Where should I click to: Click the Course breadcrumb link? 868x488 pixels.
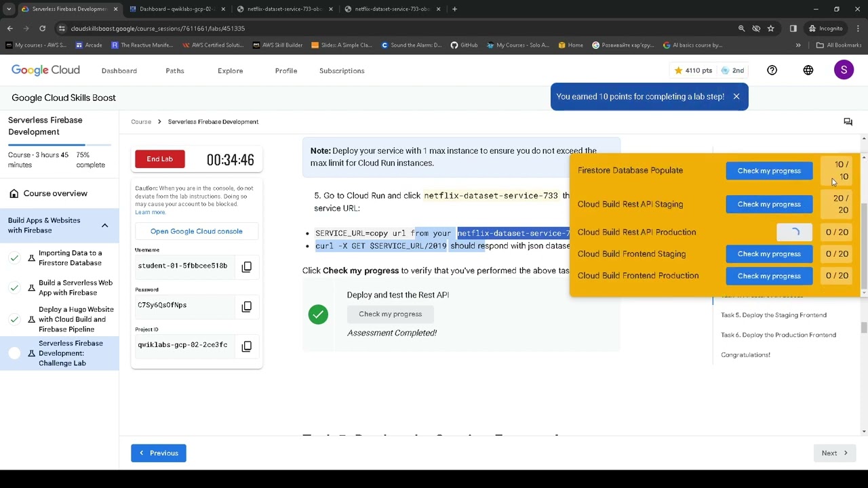tap(141, 122)
